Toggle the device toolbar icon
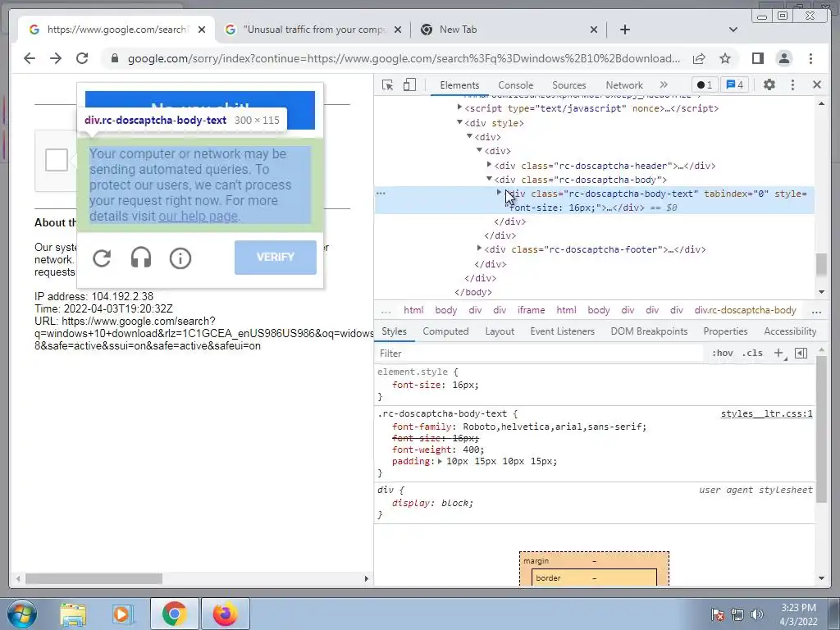Screen dimensions: 840x630 (x=409, y=84)
